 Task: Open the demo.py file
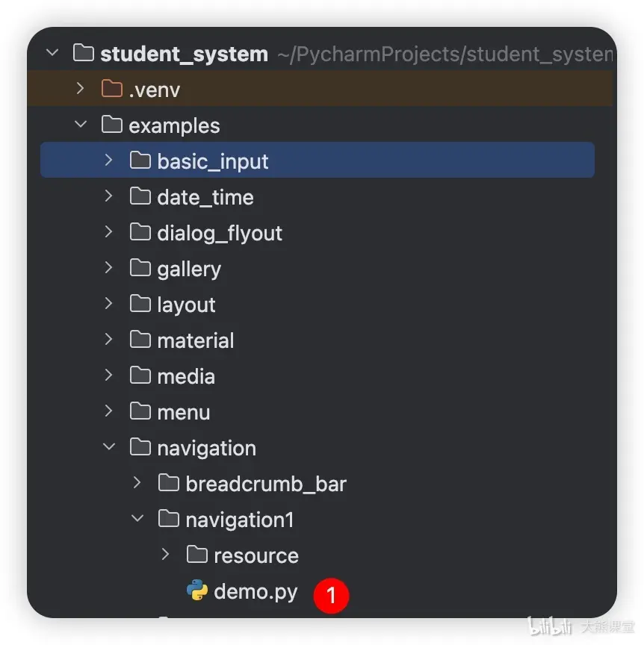coord(256,591)
